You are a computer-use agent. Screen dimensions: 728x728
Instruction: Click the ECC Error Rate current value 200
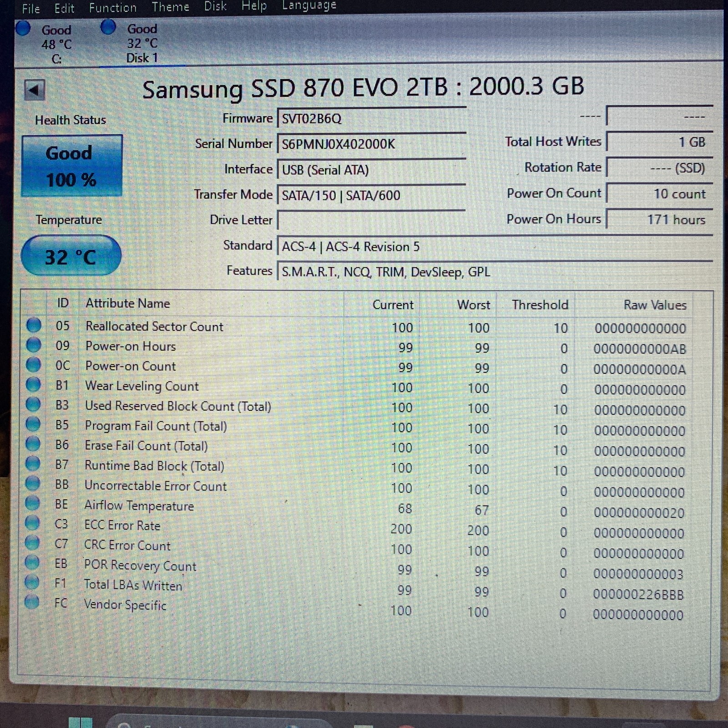tap(401, 529)
